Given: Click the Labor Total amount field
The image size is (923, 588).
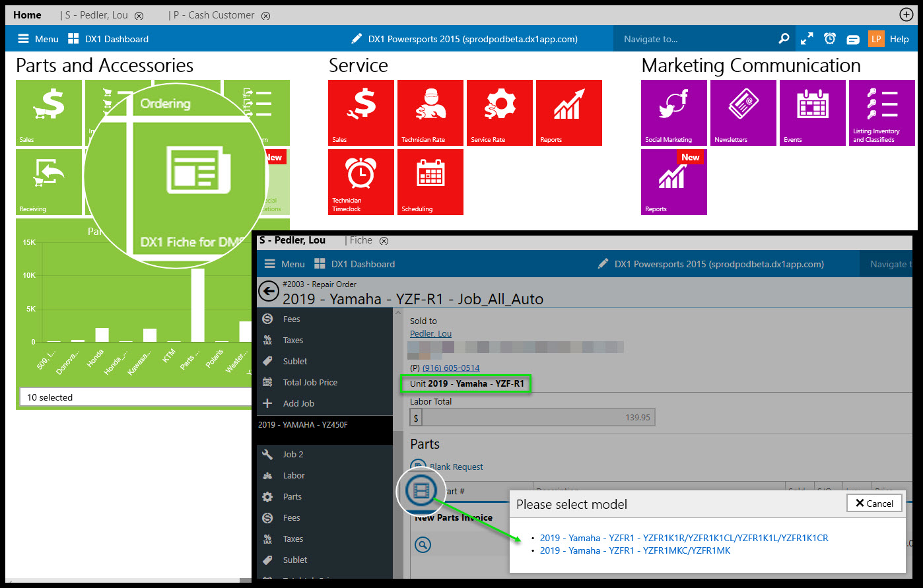Looking at the screenshot, I should tap(532, 417).
